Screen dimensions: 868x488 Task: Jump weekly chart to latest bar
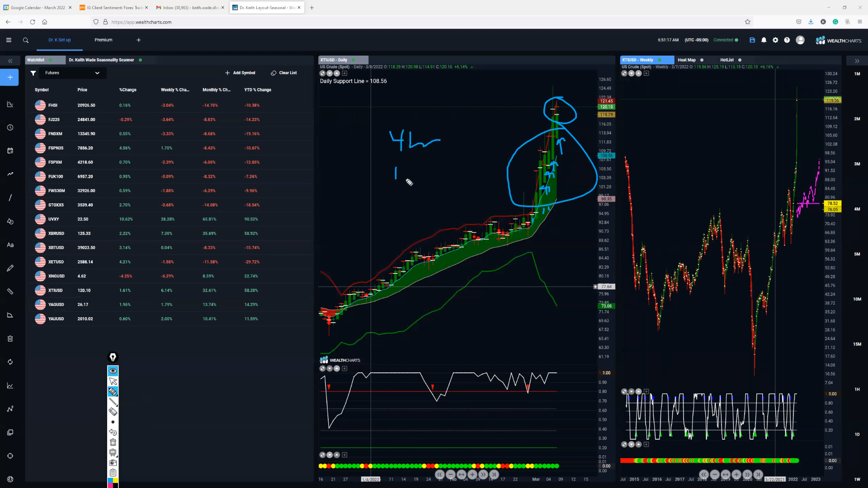tap(758, 474)
